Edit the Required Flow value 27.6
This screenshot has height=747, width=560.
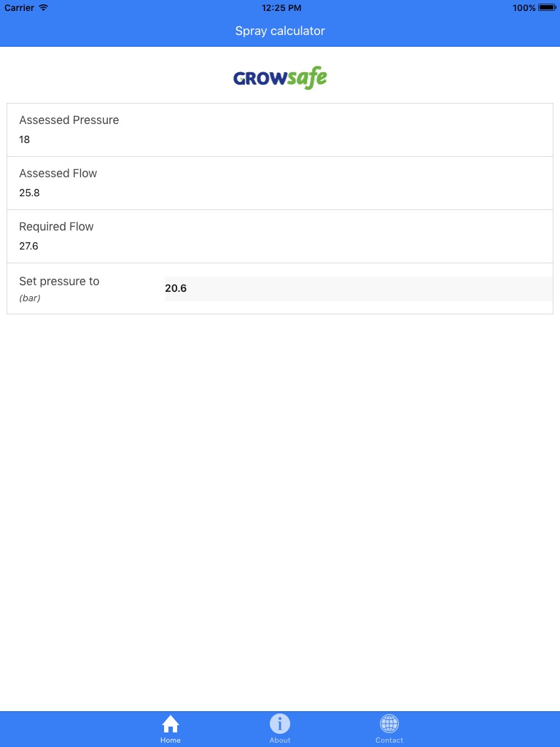click(x=29, y=246)
